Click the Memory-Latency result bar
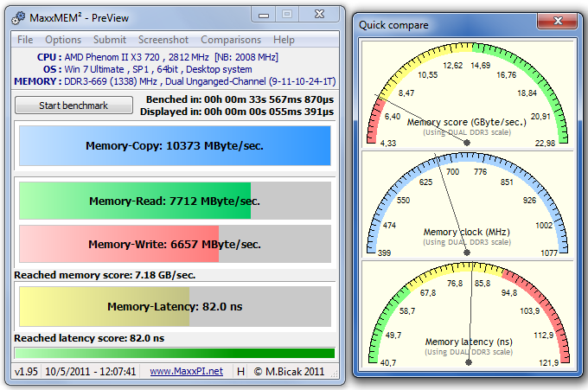 [x=175, y=306]
